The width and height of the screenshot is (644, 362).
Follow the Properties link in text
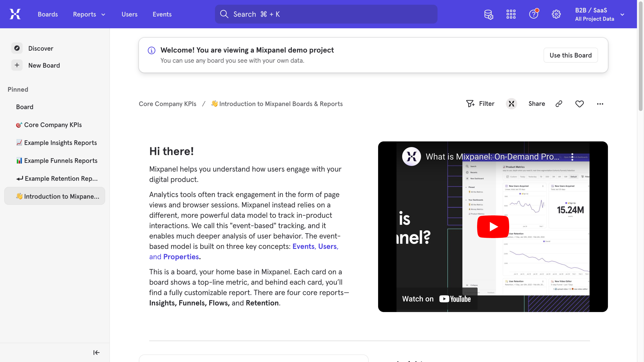181,257
